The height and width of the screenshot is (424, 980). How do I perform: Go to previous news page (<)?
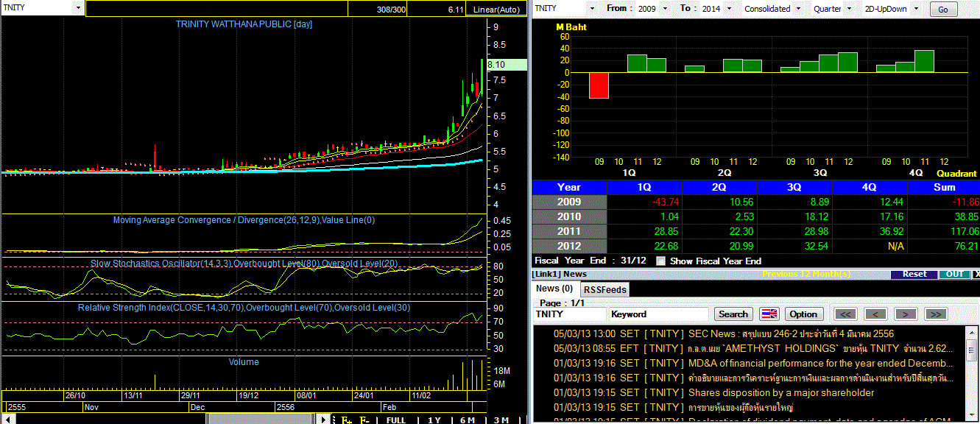tap(875, 314)
